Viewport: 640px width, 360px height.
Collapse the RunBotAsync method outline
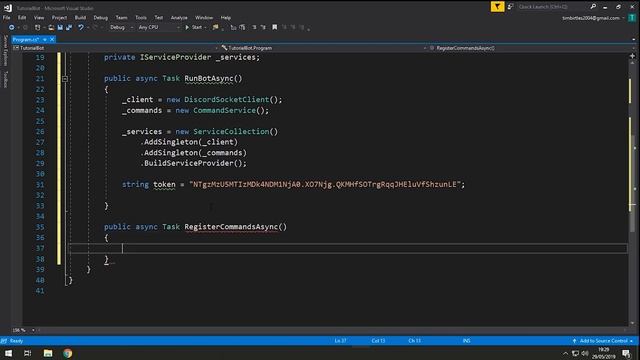(x=65, y=79)
